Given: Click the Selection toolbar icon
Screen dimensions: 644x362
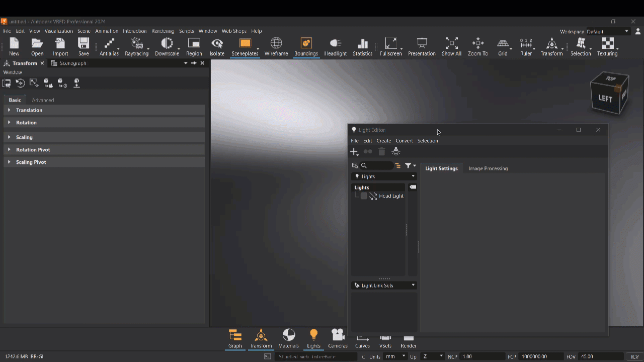Looking at the screenshot, I should [581, 47].
